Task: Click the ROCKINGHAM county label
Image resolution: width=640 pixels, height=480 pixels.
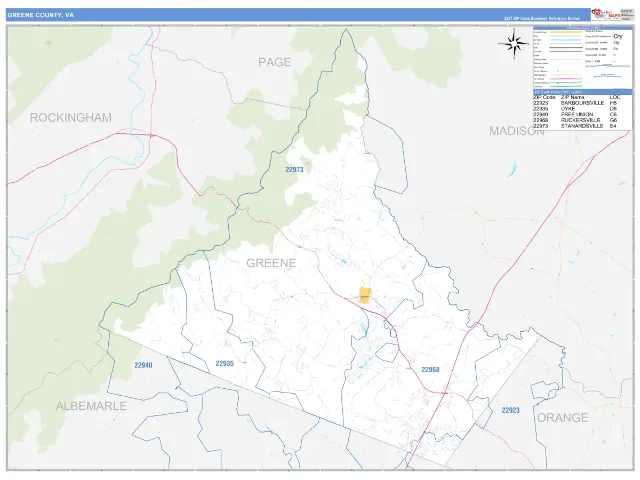Action: (71, 118)
